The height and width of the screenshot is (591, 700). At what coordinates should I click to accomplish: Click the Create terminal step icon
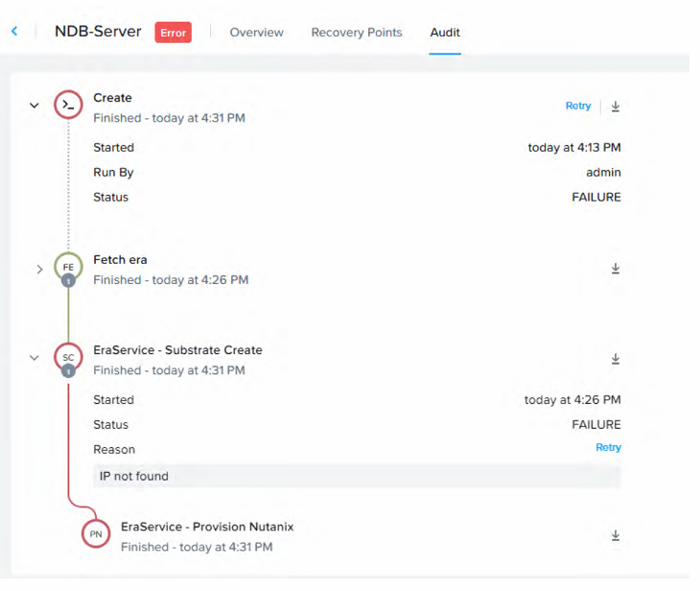click(x=68, y=106)
